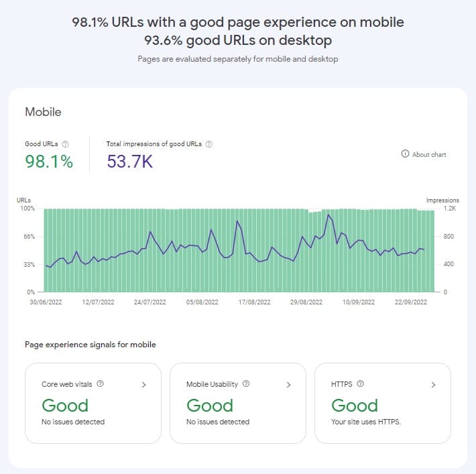Click the 1.2K impressions axis label

point(450,209)
